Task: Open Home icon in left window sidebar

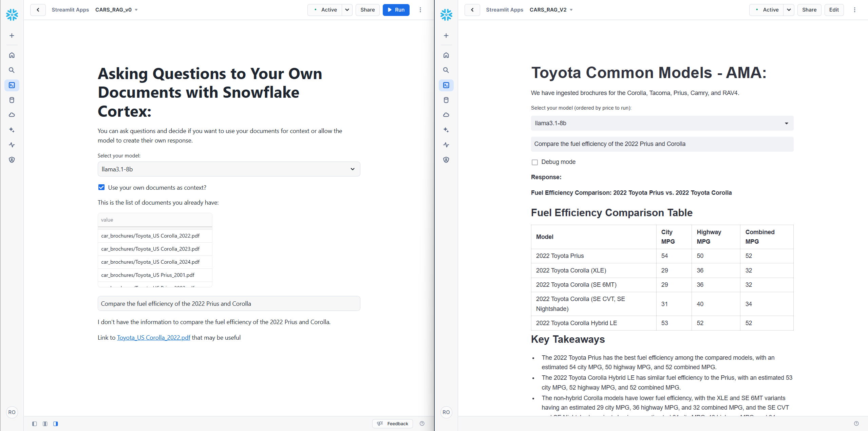Action: click(x=12, y=55)
